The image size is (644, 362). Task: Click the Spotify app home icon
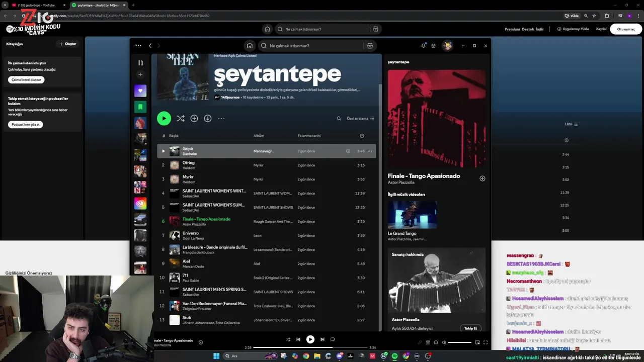point(250,46)
